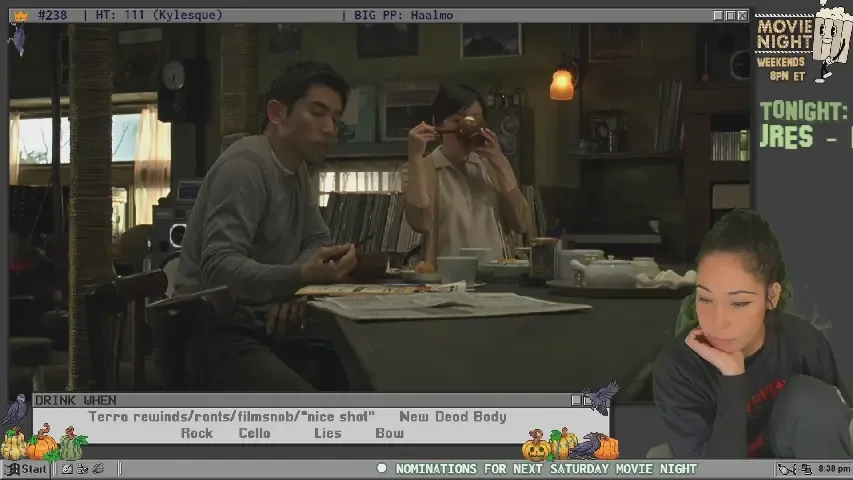The height and width of the screenshot is (480, 853).
Task: Click the popcorn mascot in the Movie Night logo
Action: point(831,36)
